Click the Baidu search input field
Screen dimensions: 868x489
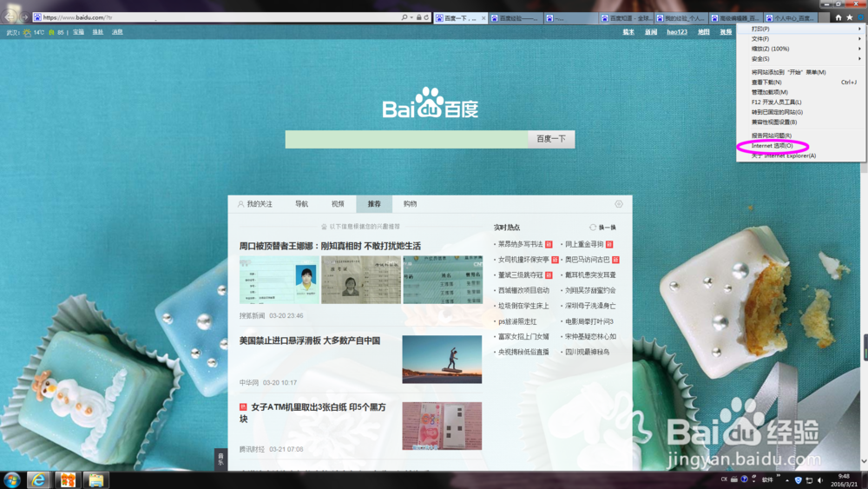pos(406,139)
